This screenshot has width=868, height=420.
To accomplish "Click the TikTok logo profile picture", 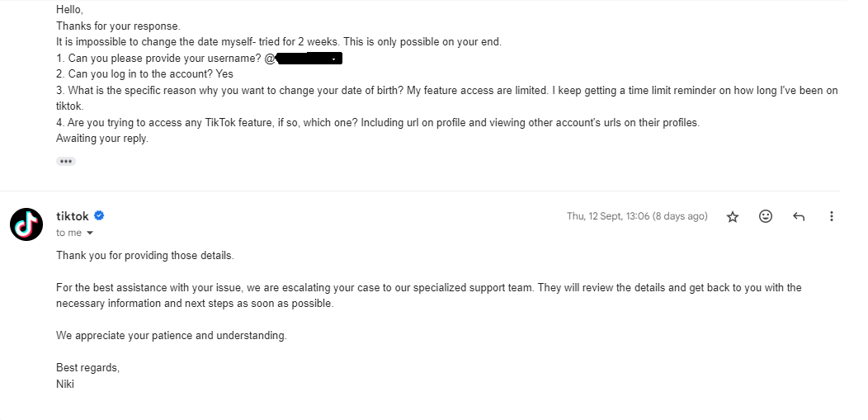I will tap(26, 224).
